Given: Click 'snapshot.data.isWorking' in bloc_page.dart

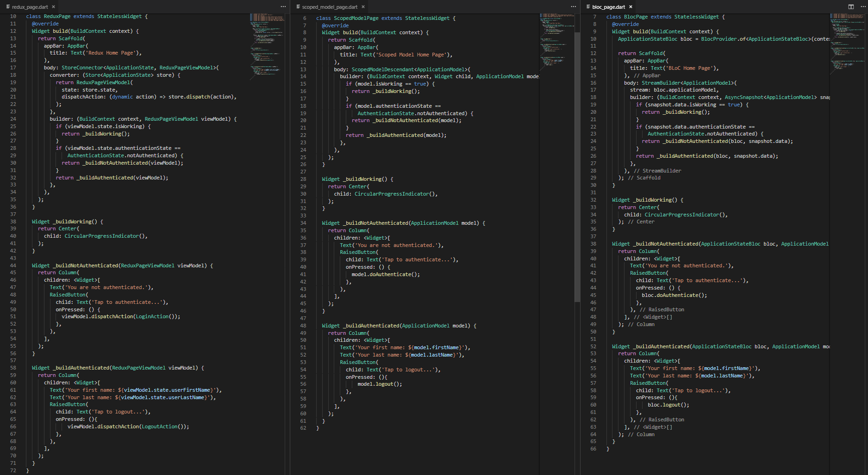Looking at the screenshot, I should (x=682, y=105).
